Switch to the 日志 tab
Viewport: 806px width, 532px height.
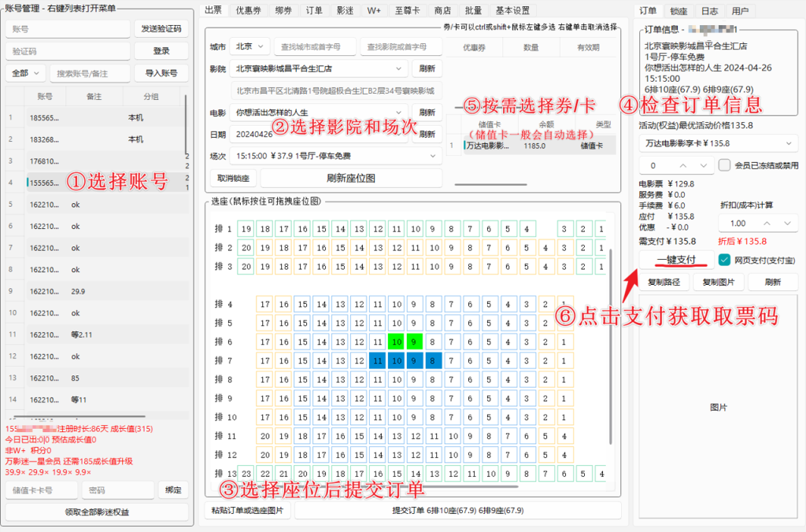(709, 11)
